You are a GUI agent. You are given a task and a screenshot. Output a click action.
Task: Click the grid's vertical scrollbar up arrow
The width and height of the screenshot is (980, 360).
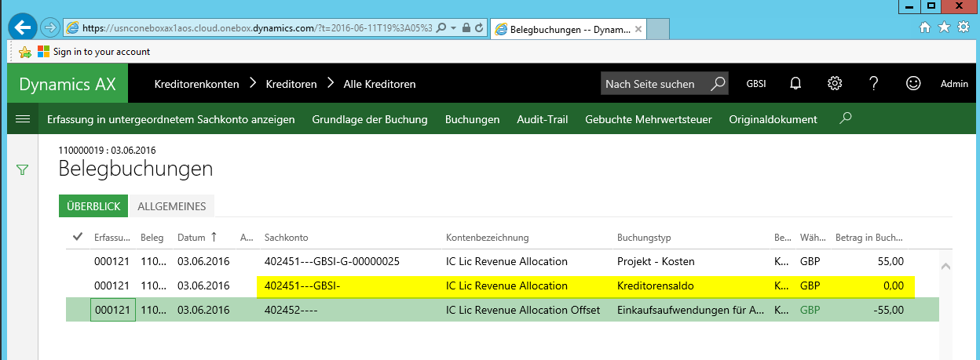click(946, 267)
